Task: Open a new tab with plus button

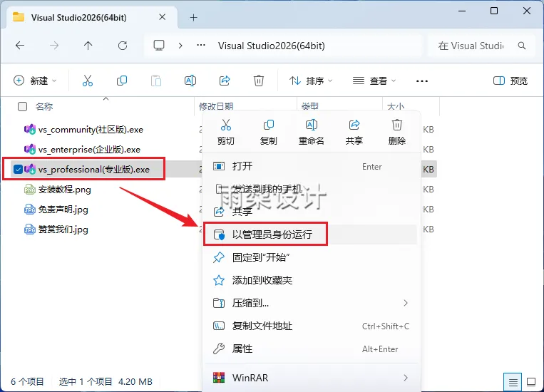Action: coord(194,17)
